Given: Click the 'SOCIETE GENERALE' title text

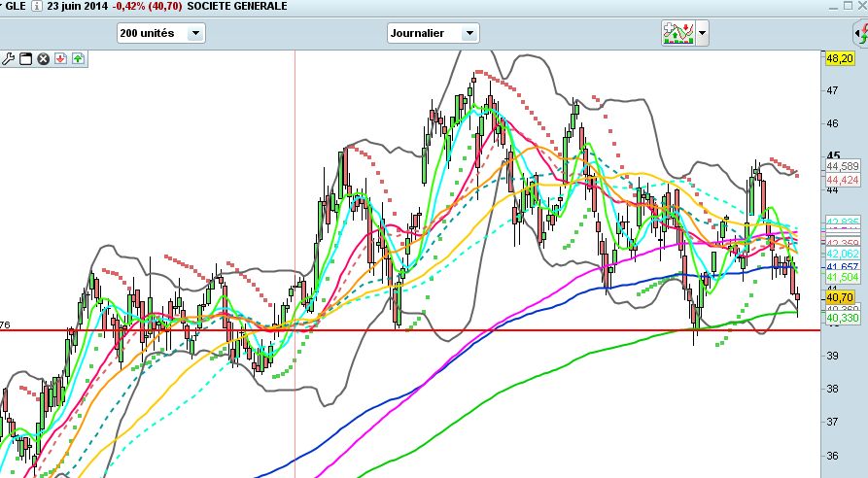Looking at the screenshot, I should [237, 6].
